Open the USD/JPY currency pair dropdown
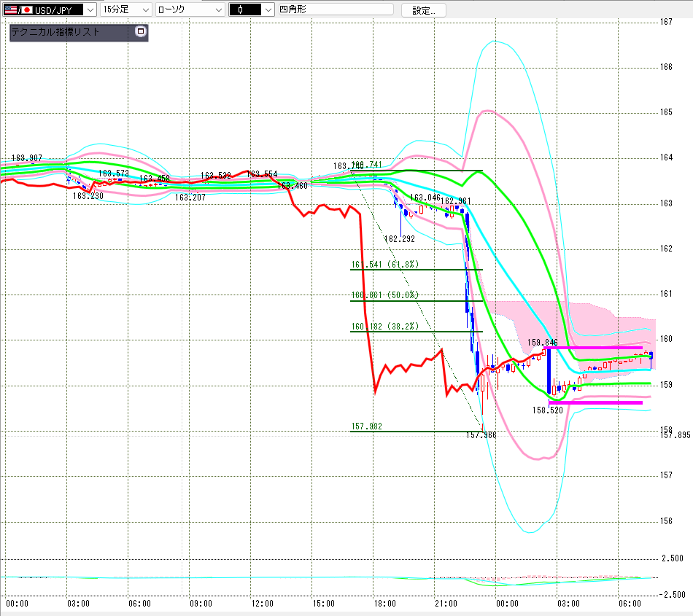This screenshot has height=616, width=693. click(x=50, y=9)
